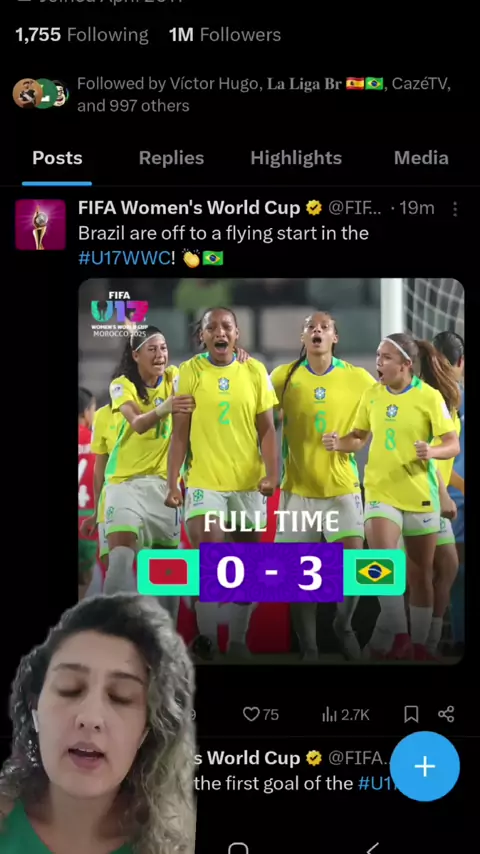Open the 1M Followers list
Screen dimensions: 480x854
(x=225, y=35)
